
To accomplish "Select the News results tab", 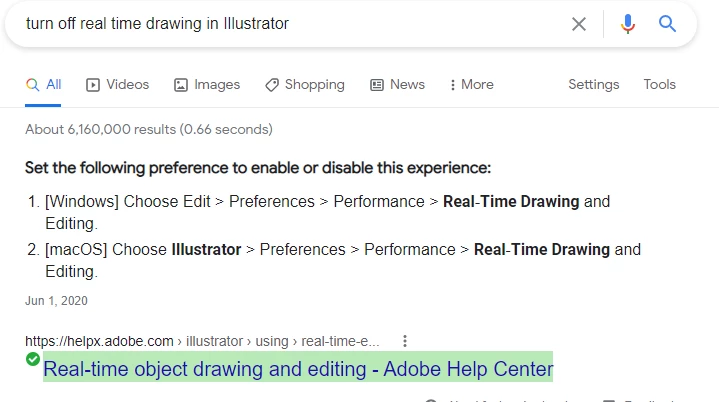I will coord(397,85).
